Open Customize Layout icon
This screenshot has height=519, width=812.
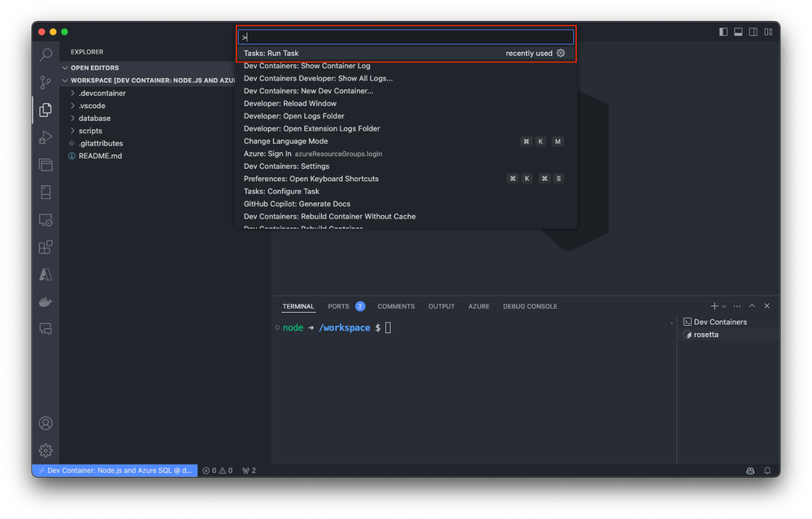768,32
